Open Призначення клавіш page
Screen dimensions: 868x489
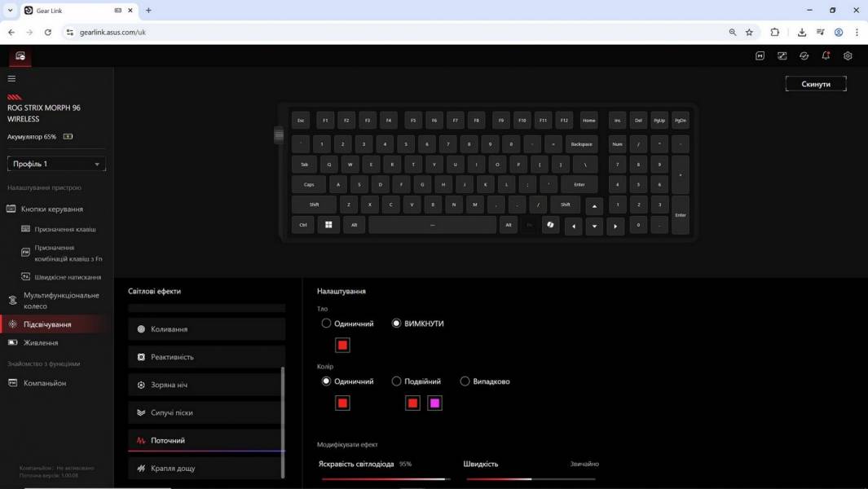(65, 229)
